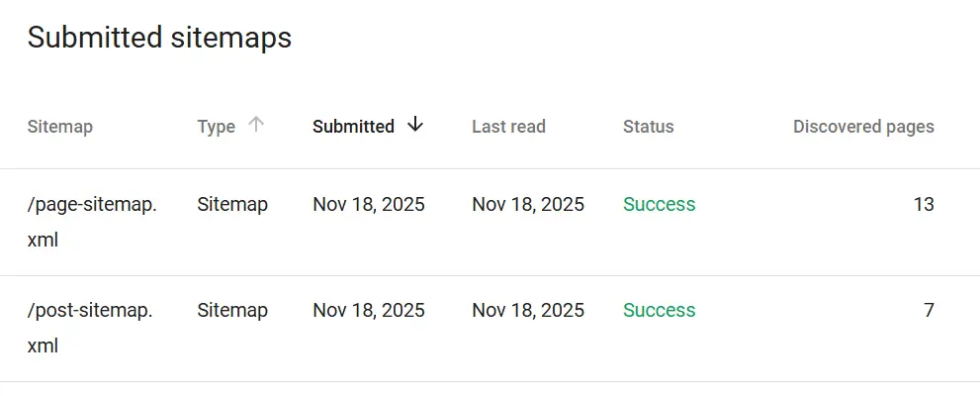Sort table by Type column header

pos(216,127)
